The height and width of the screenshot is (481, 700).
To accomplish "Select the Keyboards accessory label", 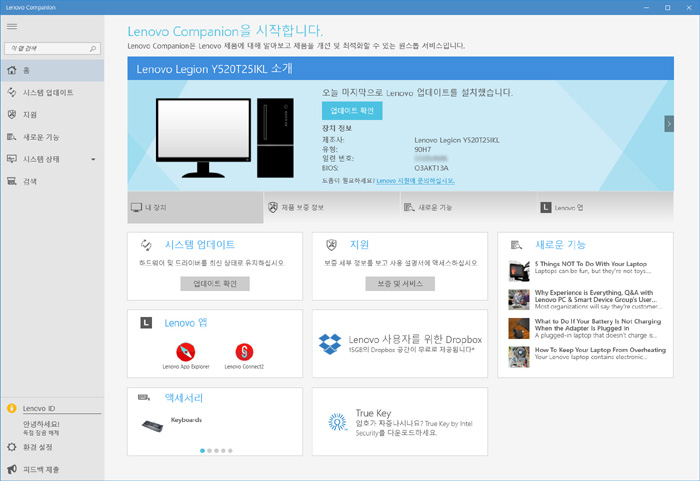I will pos(186,420).
